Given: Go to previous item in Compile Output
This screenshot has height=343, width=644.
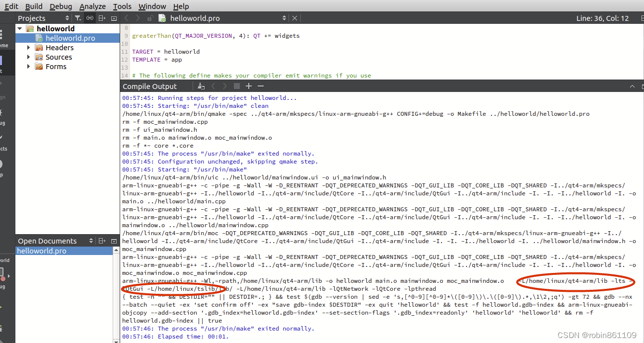Looking at the screenshot, I should (x=213, y=86).
